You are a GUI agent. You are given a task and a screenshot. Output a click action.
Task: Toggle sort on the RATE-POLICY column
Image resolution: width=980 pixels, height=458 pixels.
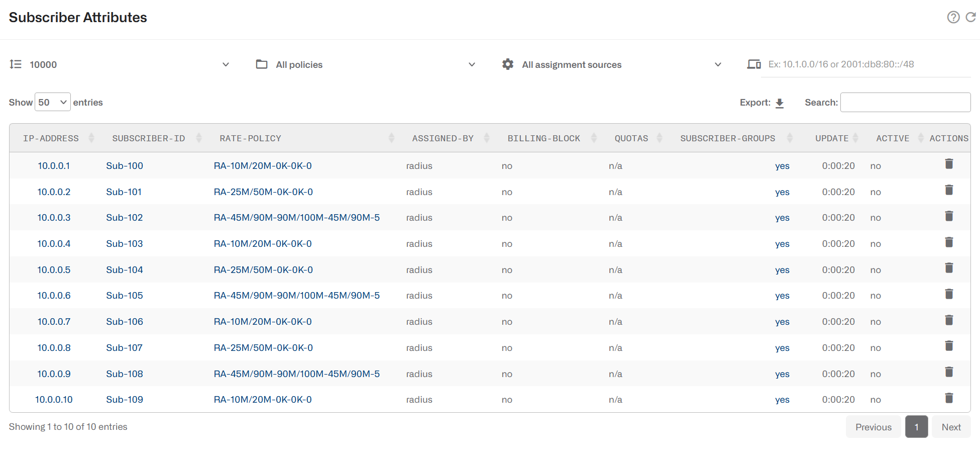pyautogui.click(x=391, y=137)
